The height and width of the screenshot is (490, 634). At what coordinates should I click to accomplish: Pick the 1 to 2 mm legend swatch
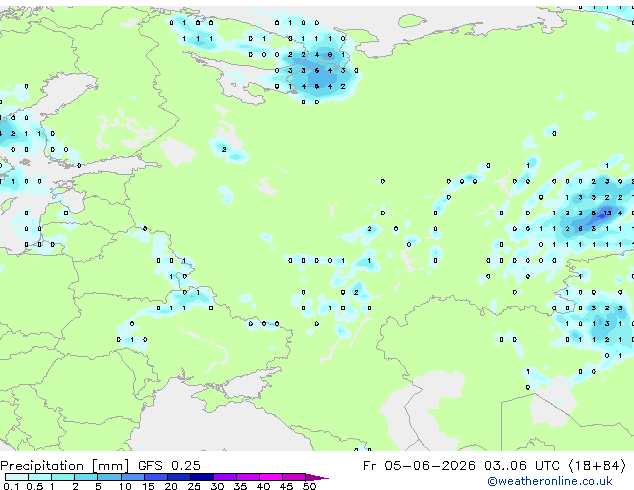click(63, 477)
